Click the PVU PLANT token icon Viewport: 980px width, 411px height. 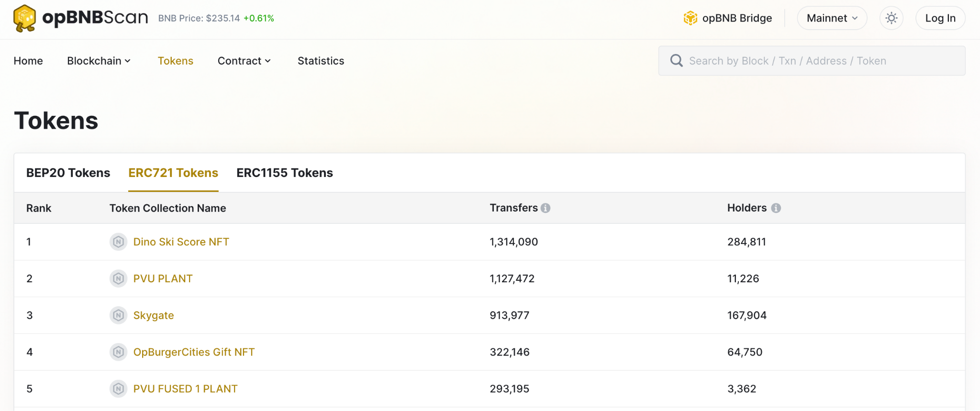click(x=118, y=278)
